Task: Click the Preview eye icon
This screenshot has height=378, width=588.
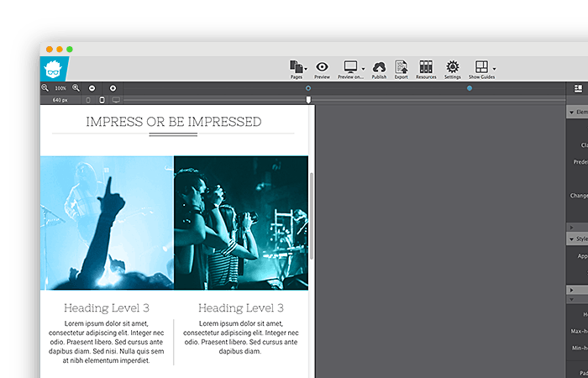Action: [x=322, y=66]
